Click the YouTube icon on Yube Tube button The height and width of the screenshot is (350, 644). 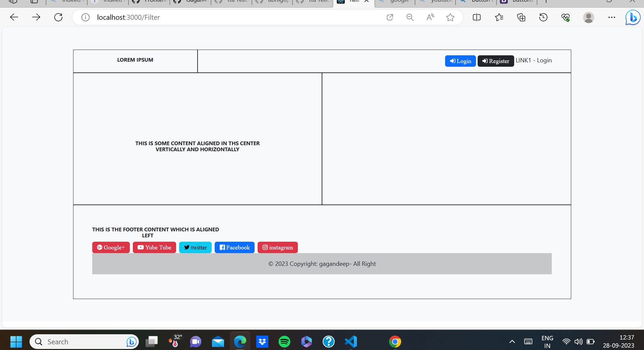(141, 247)
